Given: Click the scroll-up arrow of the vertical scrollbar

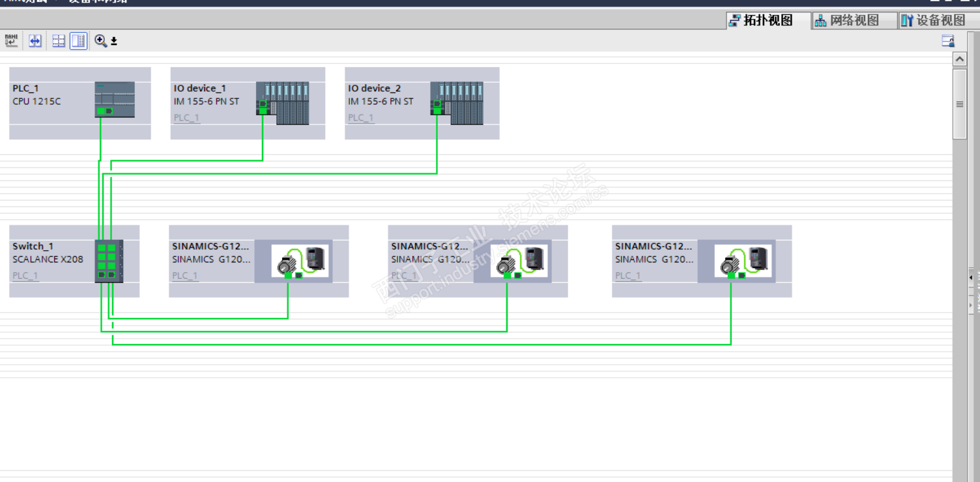Looking at the screenshot, I should click(959, 59).
